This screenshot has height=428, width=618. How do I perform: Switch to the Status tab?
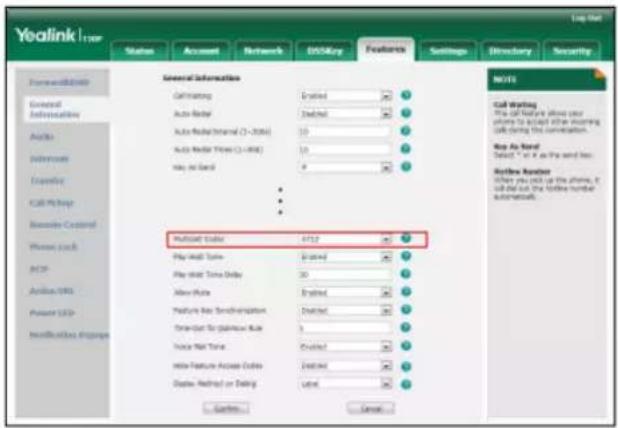[x=140, y=51]
